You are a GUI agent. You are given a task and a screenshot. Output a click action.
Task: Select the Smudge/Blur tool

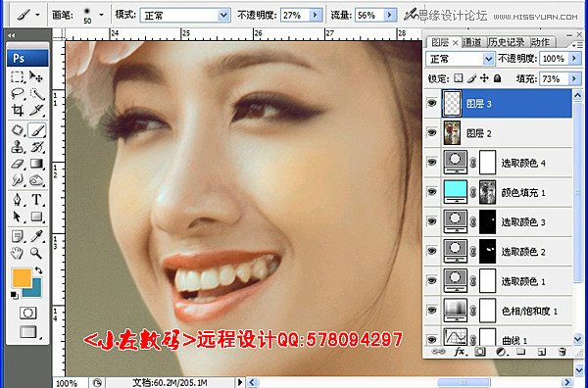[x=18, y=180]
